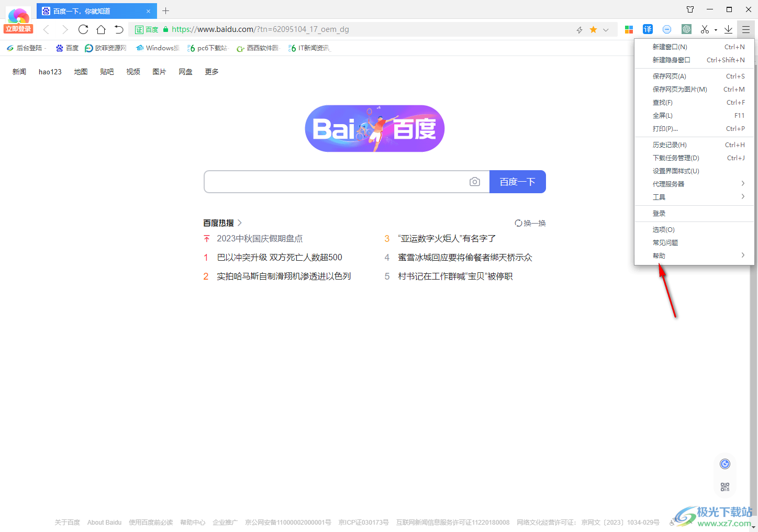Select 登录 in the menu
This screenshot has height=532, width=758.
694,214
